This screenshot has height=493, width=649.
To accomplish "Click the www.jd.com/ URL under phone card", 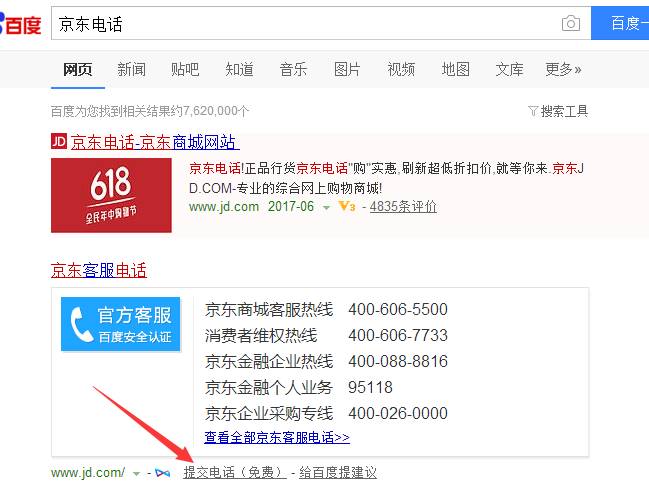I will tap(88, 472).
